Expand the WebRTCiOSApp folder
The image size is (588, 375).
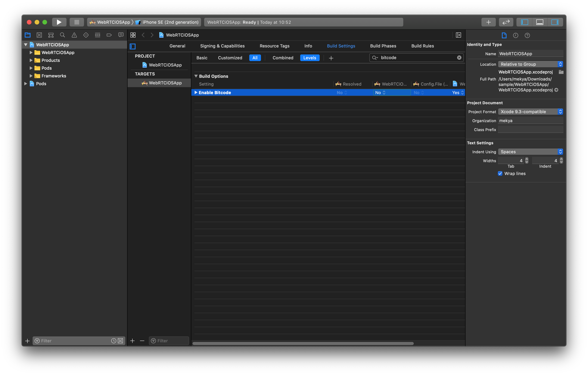click(31, 53)
